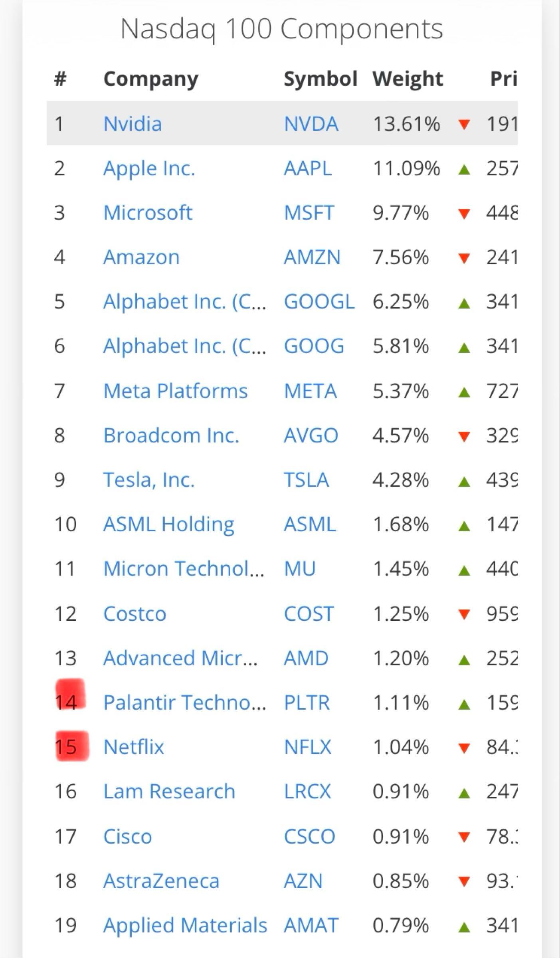Click the Weight column header
Screen dimensions: 560x958
click(408, 79)
